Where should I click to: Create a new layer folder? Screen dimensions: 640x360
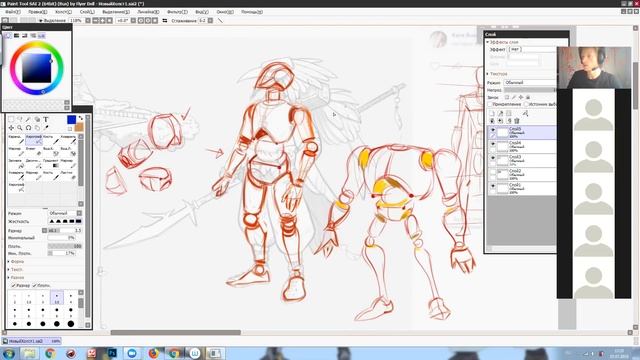pyautogui.click(x=509, y=113)
